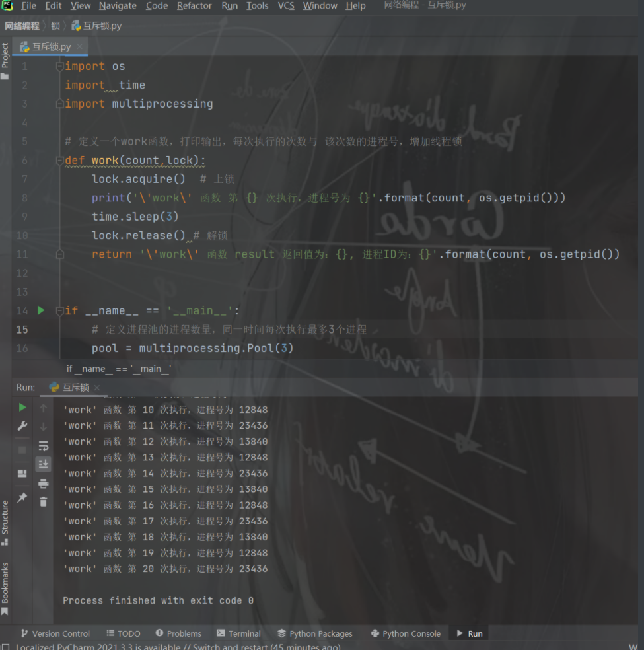Click the print console output icon
The image size is (644, 650).
click(x=43, y=484)
